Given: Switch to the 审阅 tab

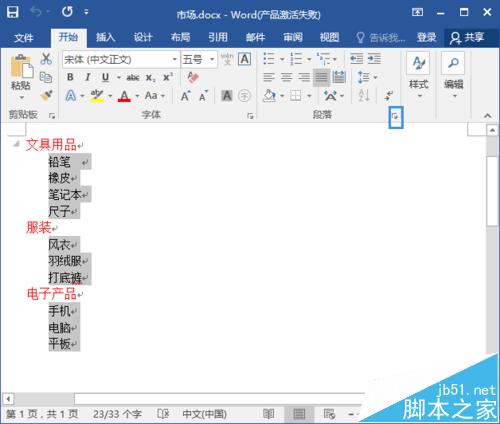Looking at the screenshot, I should pyautogui.click(x=293, y=37).
